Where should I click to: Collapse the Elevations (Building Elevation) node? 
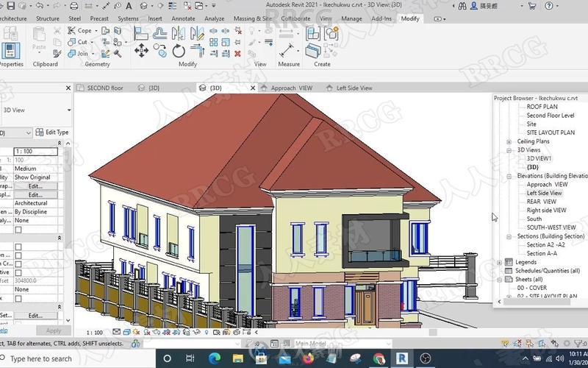(509, 176)
